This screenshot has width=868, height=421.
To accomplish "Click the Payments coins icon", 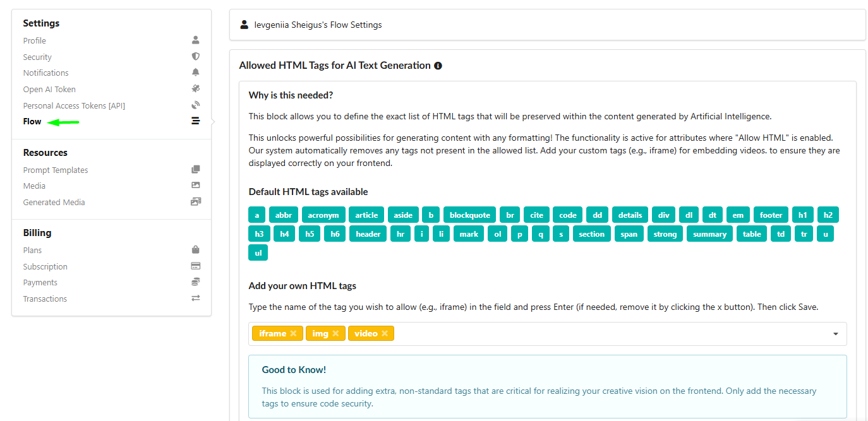I will (x=196, y=282).
